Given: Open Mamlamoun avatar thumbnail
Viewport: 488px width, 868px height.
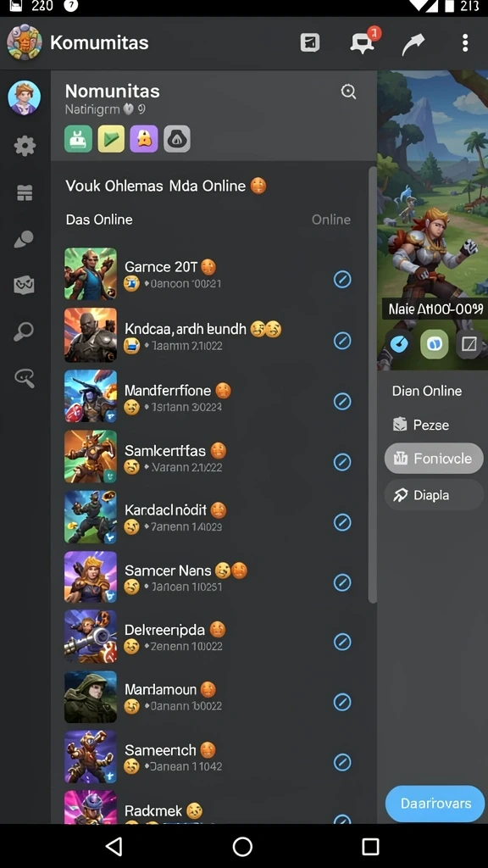Looking at the screenshot, I should tap(91, 697).
